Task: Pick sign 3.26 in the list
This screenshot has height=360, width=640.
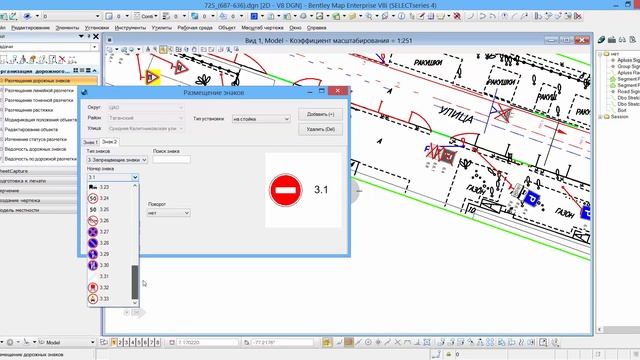Action: tap(110, 220)
